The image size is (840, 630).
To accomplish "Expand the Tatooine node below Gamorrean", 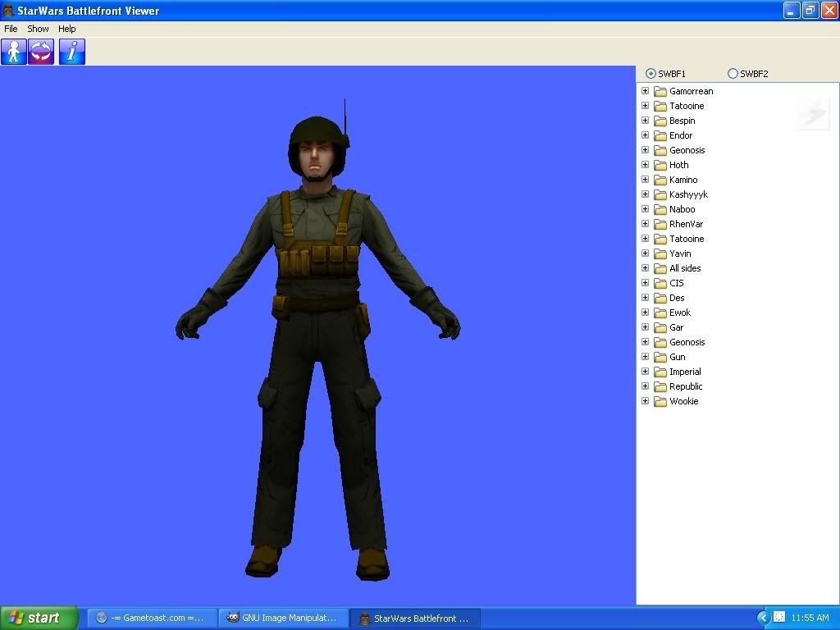I will pos(645,106).
